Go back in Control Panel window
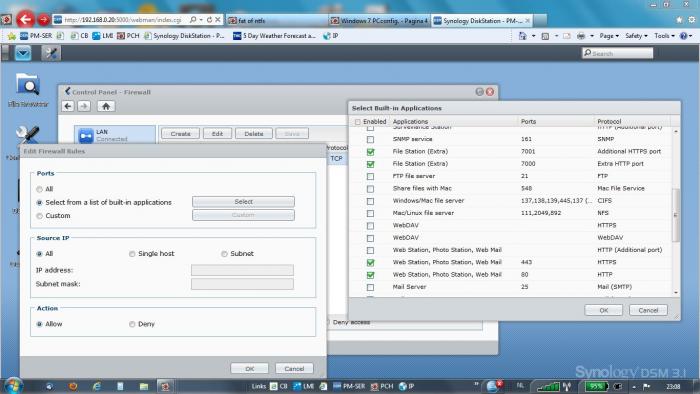The image size is (700, 394). [x=68, y=106]
